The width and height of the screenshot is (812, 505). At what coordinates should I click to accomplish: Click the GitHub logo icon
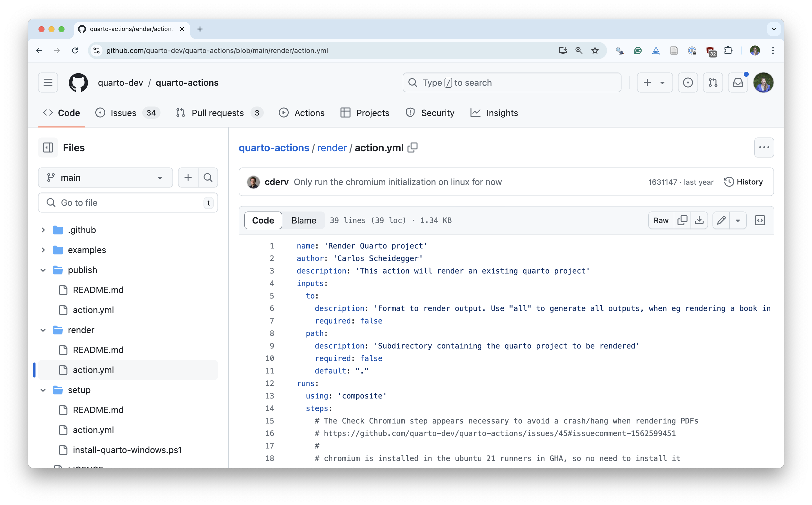tap(78, 82)
